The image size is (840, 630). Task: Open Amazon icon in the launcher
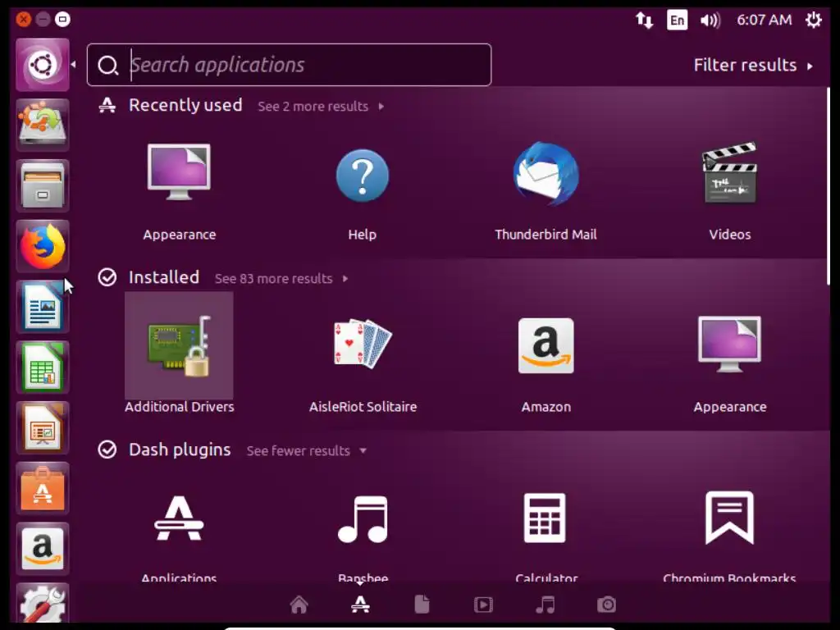(43, 549)
